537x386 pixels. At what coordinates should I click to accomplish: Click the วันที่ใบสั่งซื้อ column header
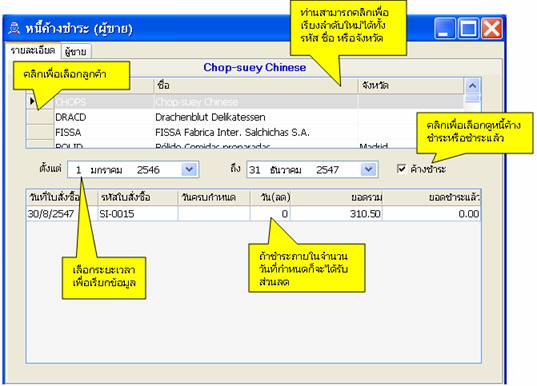click(62, 198)
